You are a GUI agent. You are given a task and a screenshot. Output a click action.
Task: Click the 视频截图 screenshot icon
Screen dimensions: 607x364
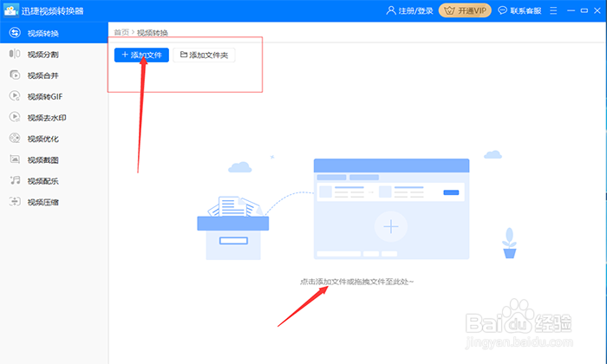point(15,159)
